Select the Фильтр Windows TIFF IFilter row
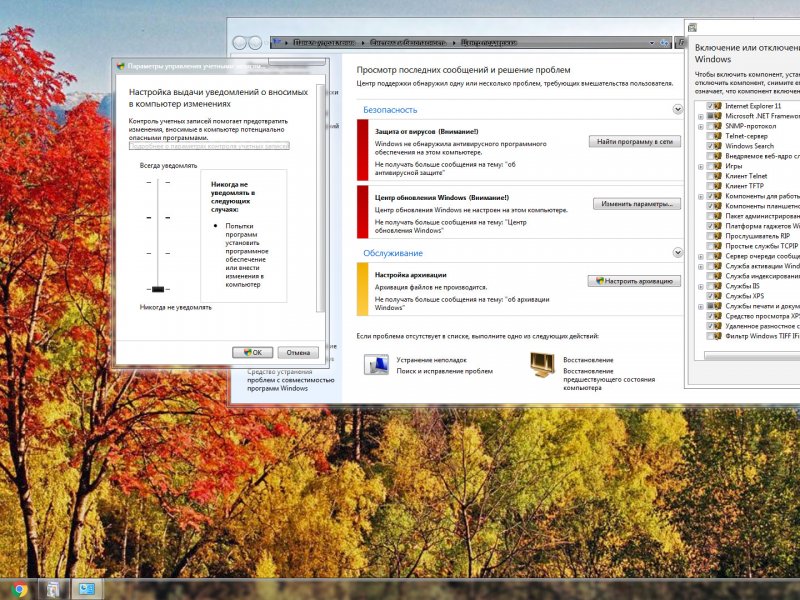800x600 pixels. point(762,336)
